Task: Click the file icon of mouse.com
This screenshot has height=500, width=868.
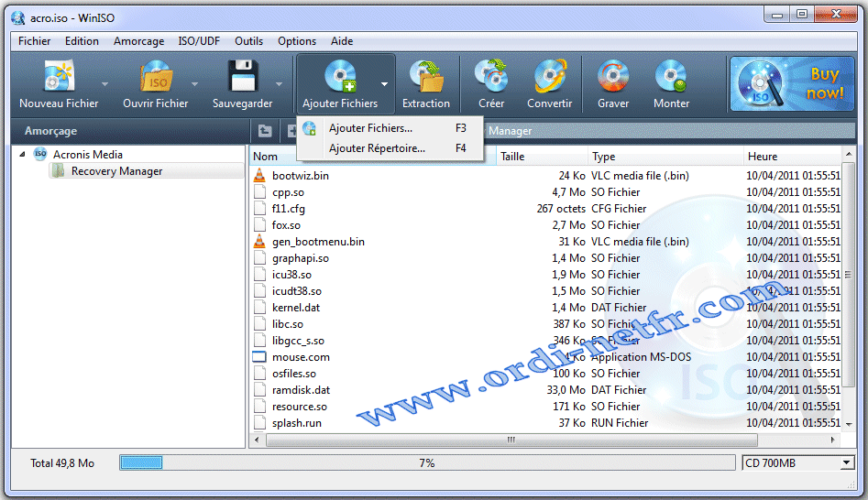Action: click(x=259, y=357)
